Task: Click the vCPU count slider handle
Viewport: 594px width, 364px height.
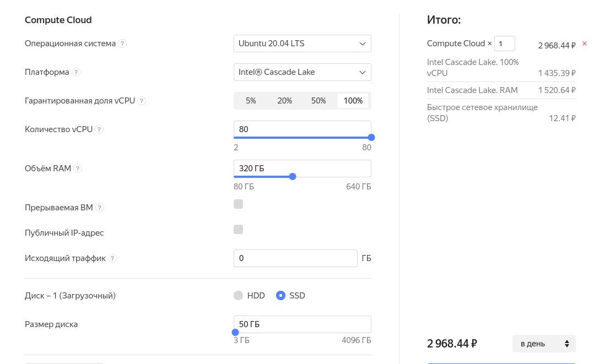Action: (371, 138)
